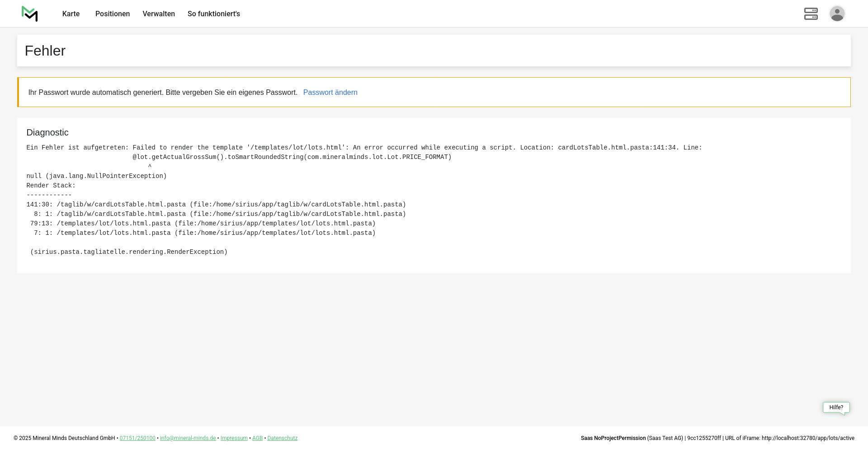Follow the Passwort ändern link

330,93
